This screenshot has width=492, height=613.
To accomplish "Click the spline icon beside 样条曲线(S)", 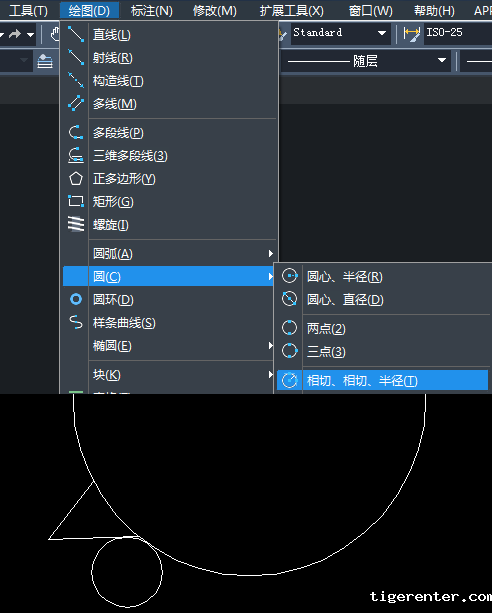I will [x=75, y=323].
